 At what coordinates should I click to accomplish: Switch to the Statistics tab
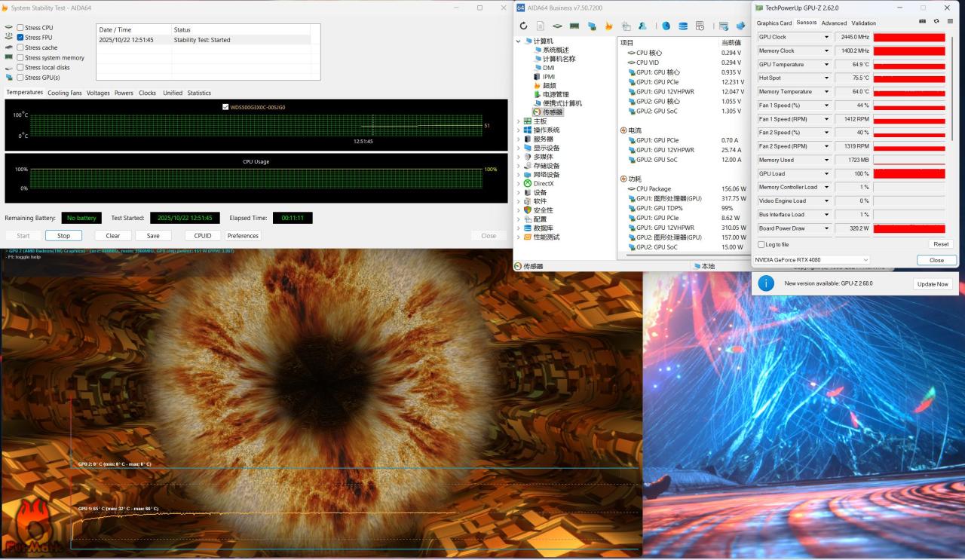pyautogui.click(x=199, y=93)
